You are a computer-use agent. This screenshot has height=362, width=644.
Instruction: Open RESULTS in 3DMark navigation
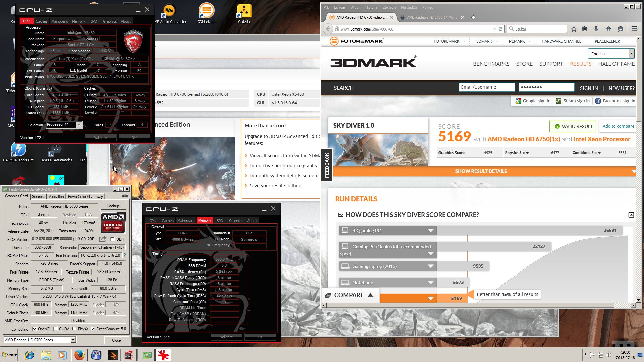581,64
